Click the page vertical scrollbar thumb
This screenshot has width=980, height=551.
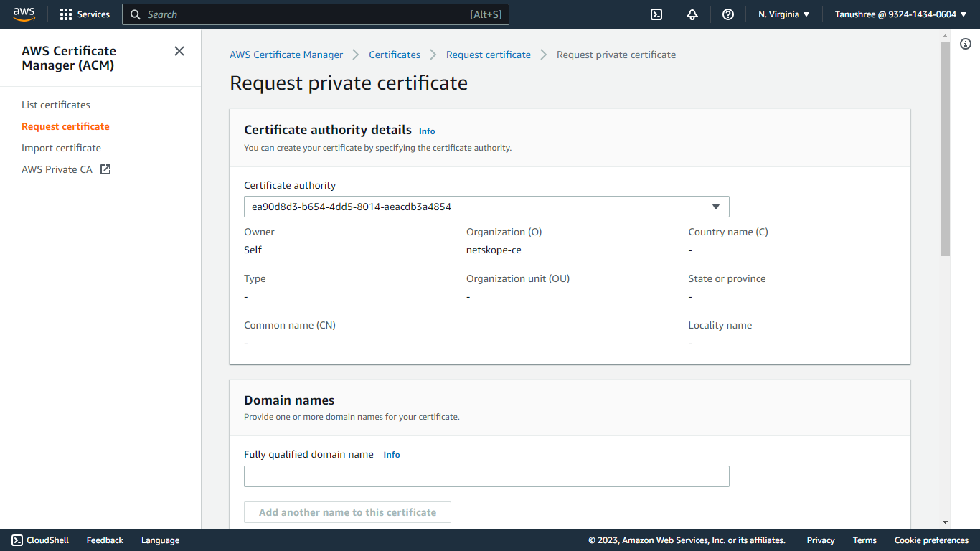pos(945,149)
